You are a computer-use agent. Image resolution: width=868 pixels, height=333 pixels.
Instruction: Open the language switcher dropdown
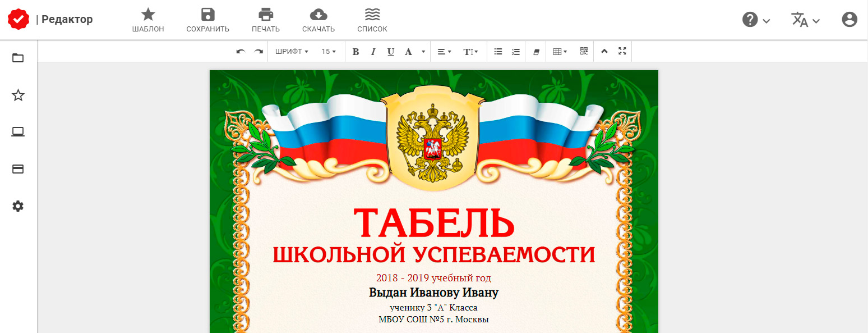(x=805, y=19)
